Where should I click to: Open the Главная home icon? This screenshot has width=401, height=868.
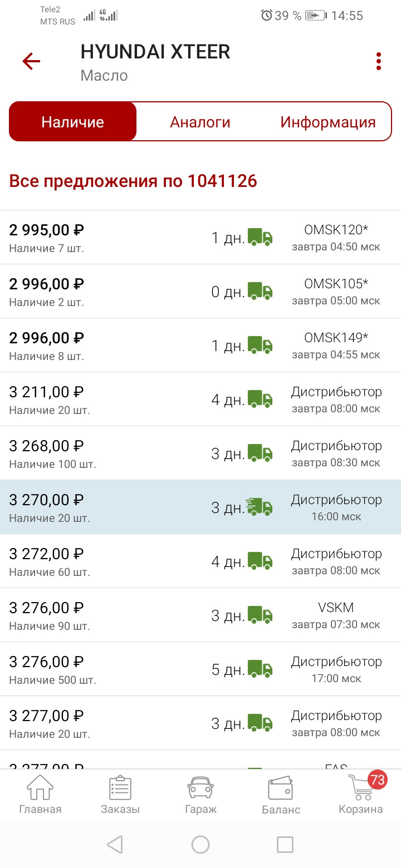coord(40,795)
